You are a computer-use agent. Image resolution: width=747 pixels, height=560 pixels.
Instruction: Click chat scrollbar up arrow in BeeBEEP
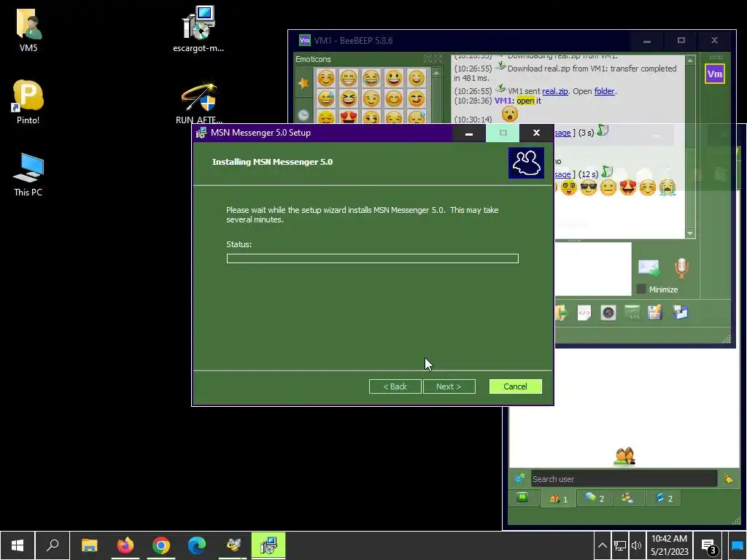pyautogui.click(x=690, y=60)
